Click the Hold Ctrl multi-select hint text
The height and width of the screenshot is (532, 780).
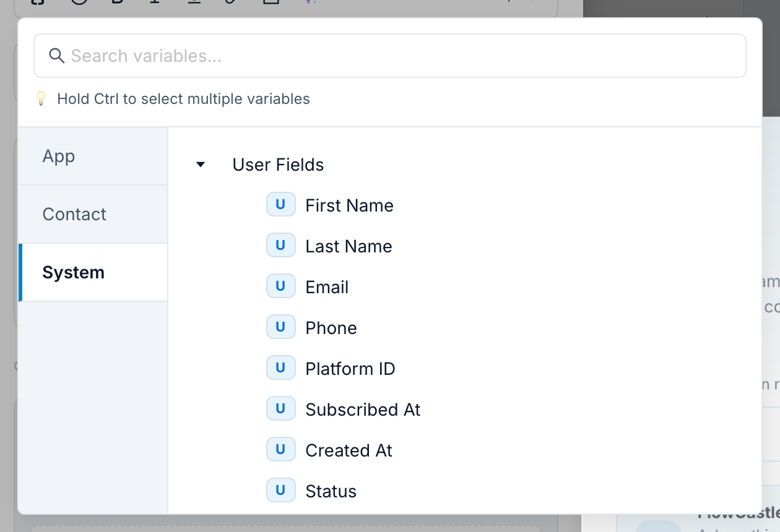[x=183, y=99]
